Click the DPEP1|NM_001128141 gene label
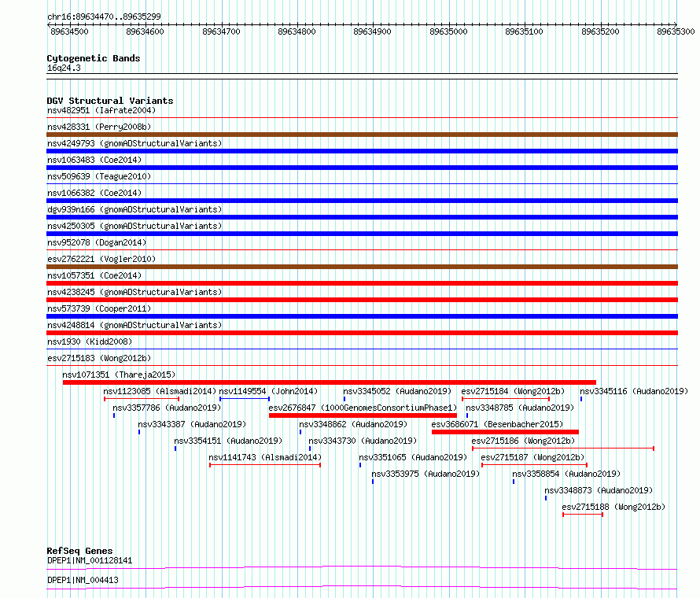This screenshot has width=700, height=598. [x=90, y=560]
